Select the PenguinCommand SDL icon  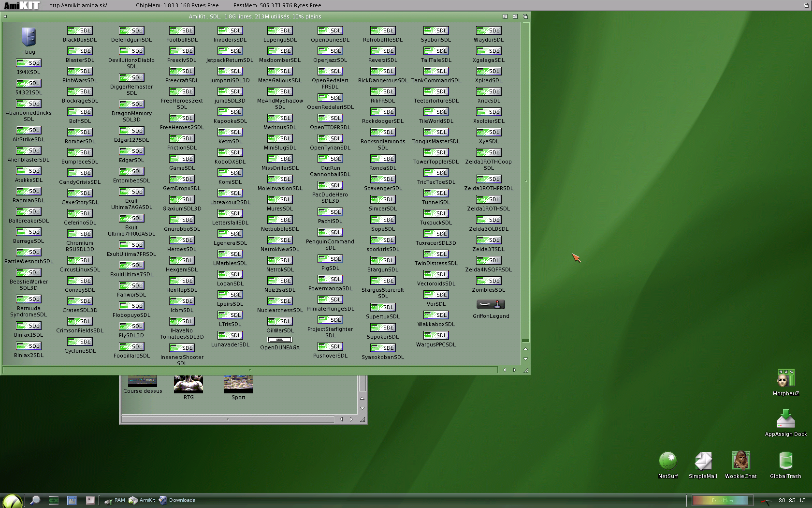pyautogui.click(x=330, y=232)
